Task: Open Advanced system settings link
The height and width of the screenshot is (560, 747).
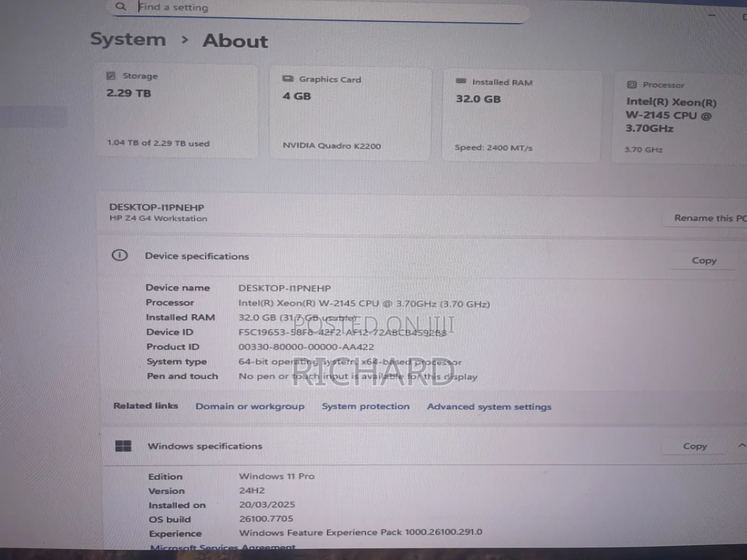Action: [x=489, y=407]
